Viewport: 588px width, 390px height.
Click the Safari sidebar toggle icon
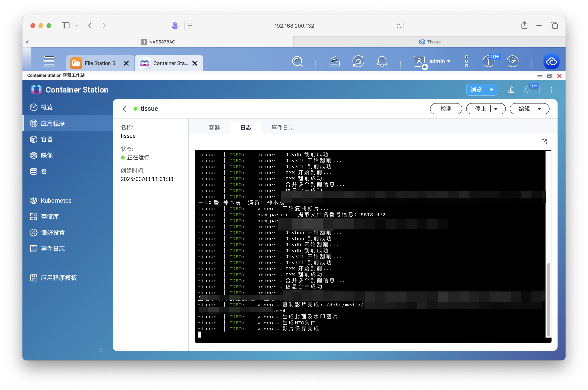pos(66,26)
